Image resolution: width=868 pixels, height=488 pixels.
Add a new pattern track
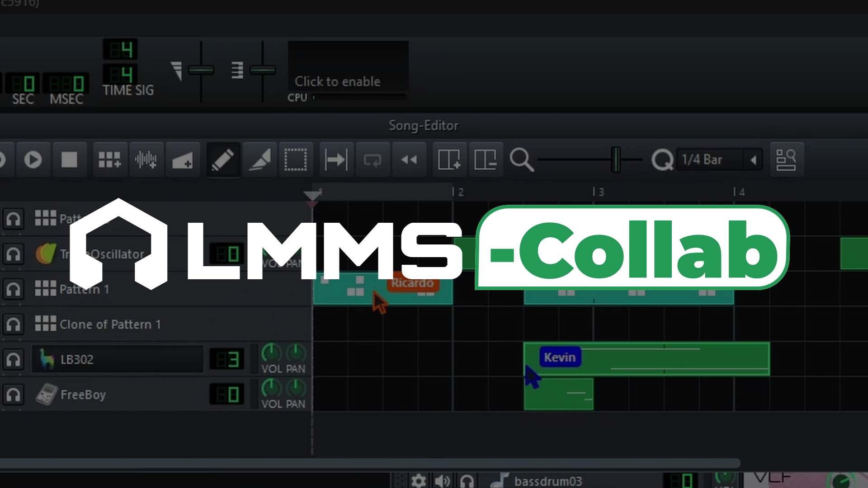point(110,160)
